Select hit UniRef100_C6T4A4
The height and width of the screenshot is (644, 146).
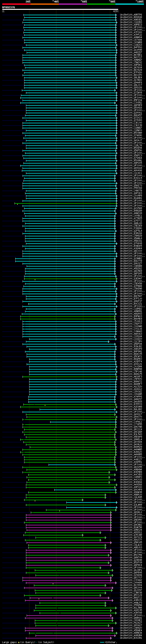(131, 40)
